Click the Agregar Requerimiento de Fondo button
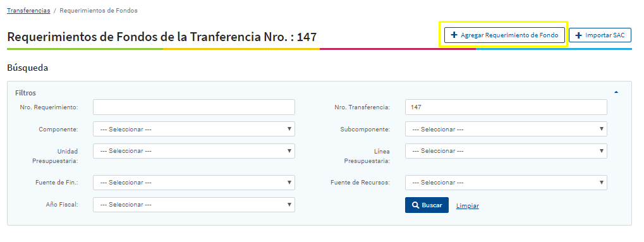 tap(504, 35)
